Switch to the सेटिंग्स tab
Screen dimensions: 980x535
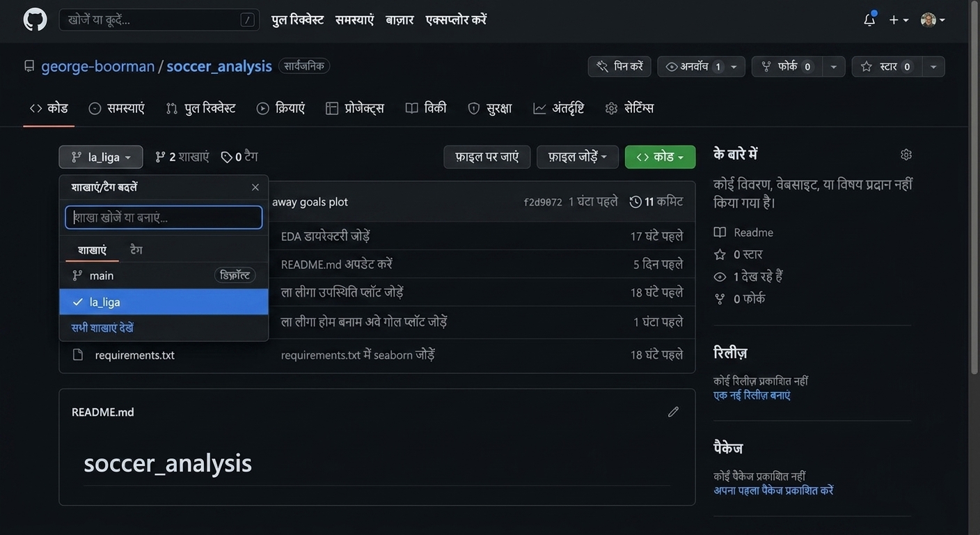pos(629,108)
